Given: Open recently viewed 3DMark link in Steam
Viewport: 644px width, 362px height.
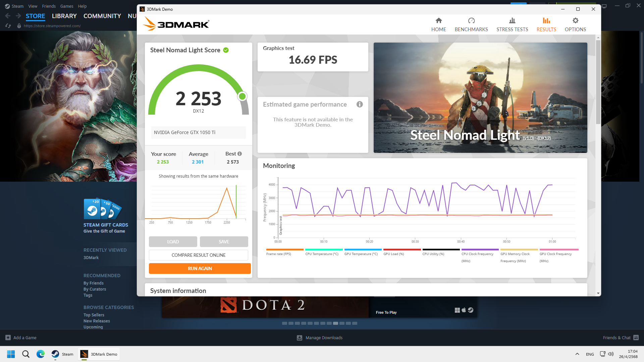Looking at the screenshot, I should tap(91, 258).
